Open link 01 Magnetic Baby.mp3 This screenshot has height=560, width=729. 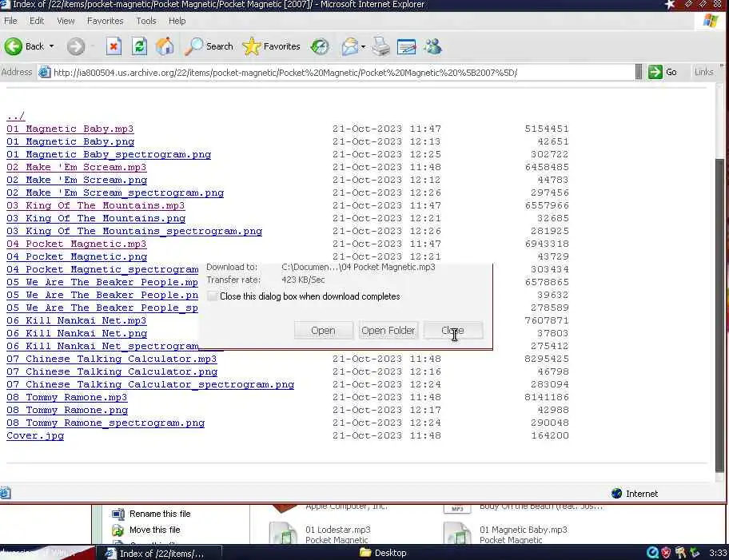click(70, 129)
